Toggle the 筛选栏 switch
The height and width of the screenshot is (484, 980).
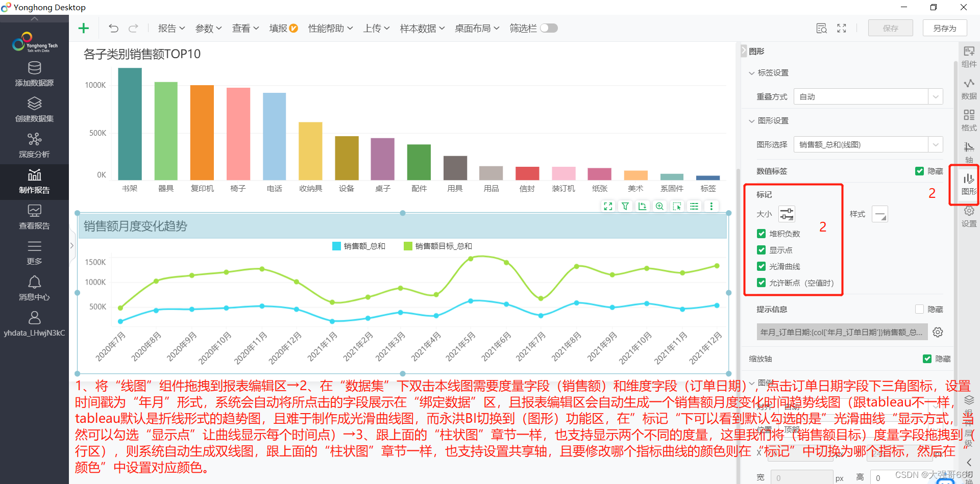click(549, 28)
